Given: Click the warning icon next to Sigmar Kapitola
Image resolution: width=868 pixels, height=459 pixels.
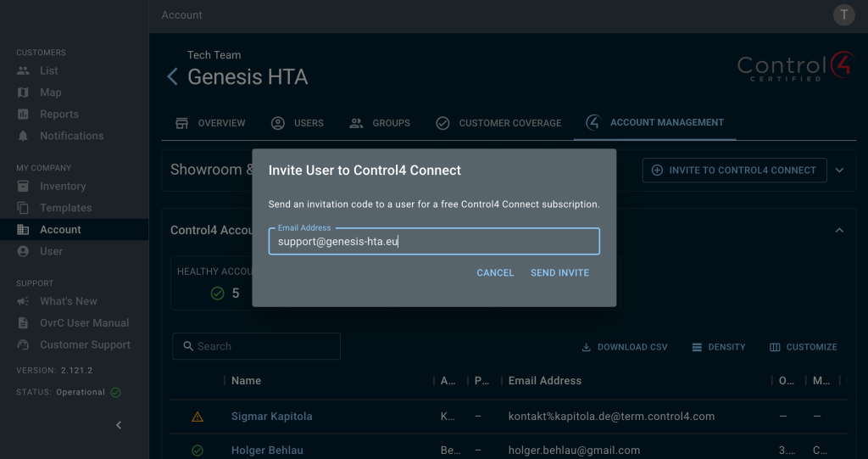Looking at the screenshot, I should [197, 417].
